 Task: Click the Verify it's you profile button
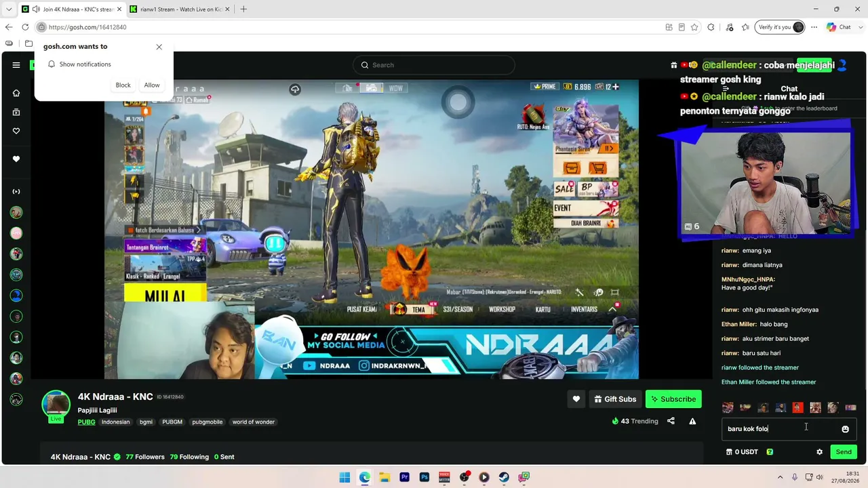pyautogui.click(x=781, y=27)
